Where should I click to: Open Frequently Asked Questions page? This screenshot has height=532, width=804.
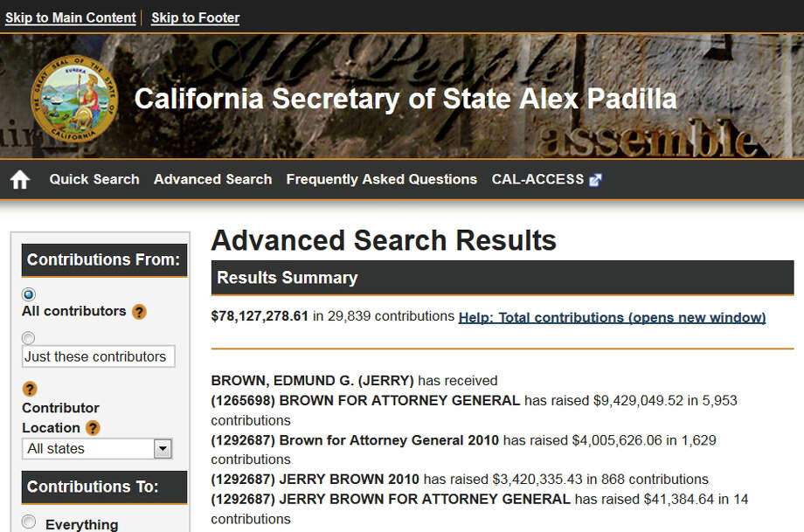(382, 179)
